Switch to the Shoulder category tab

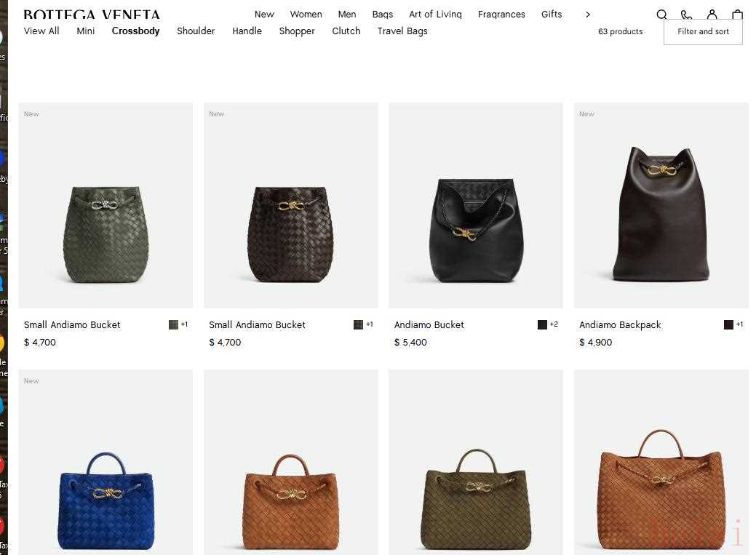click(196, 31)
